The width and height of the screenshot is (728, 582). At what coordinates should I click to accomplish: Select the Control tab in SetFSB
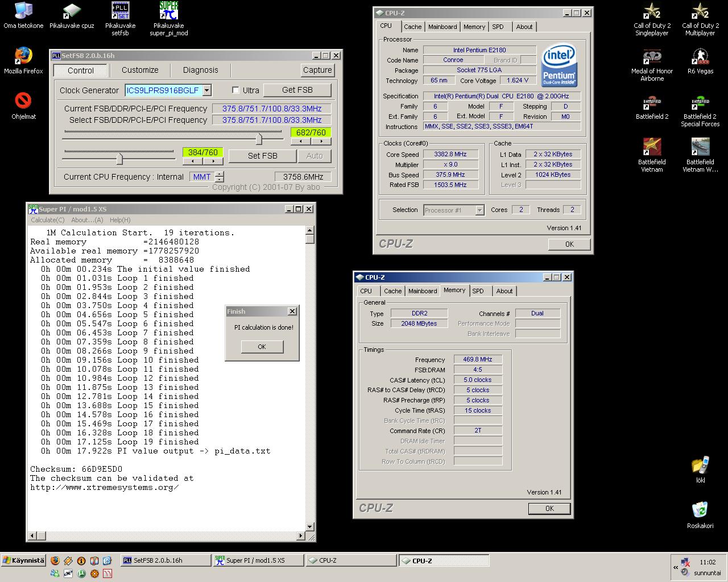click(81, 70)
